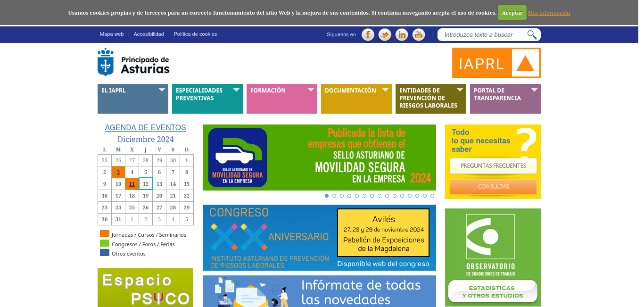Open the LinkedIn social icon
Image resolution: width=644 pixels, height=307 pixels.
click(x=402, y=34)
